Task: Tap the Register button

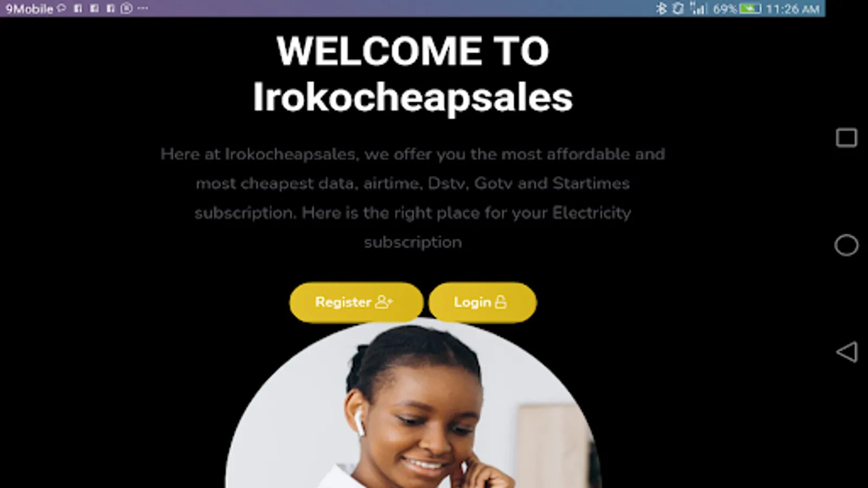Action: pos(356,302)
